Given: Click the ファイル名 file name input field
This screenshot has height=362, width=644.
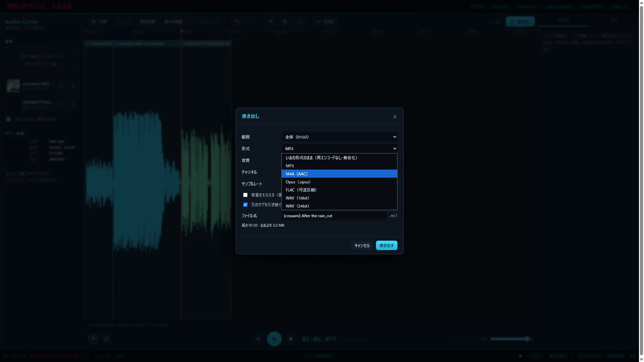Looking at the screenshot, I should pos(334,216).
